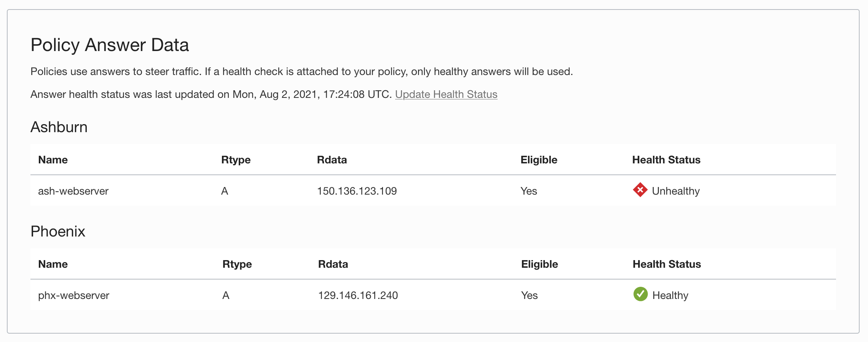This screenshot has height=342, width=868.
Task: Click the red Unhealthy status icon
Action: click(640, 190)
